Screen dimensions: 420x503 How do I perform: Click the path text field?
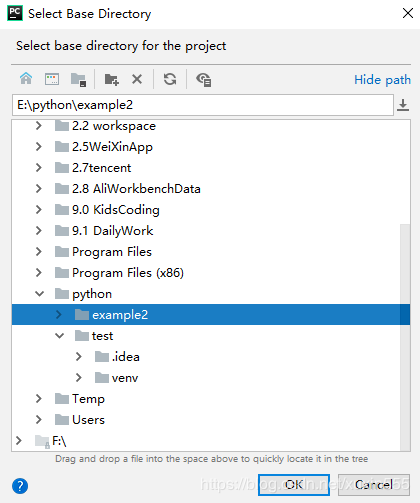click(203, 105)
